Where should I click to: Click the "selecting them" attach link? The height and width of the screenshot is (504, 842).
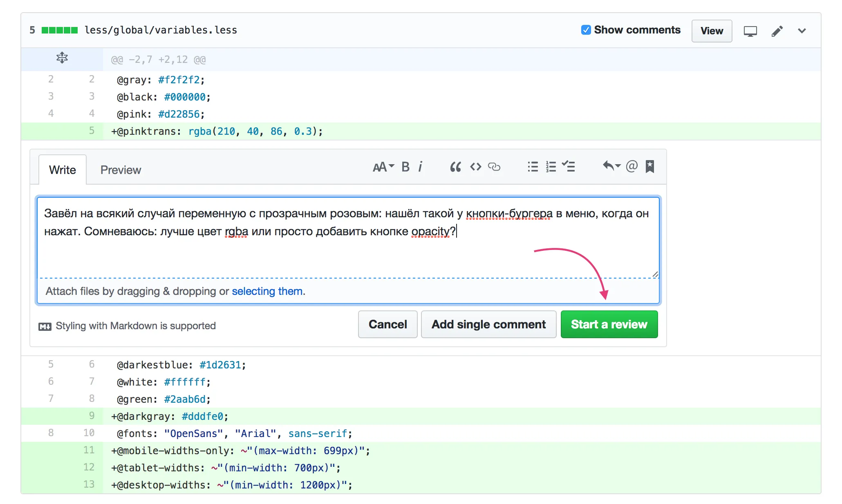pyautogui.click(x=267, y=291)
